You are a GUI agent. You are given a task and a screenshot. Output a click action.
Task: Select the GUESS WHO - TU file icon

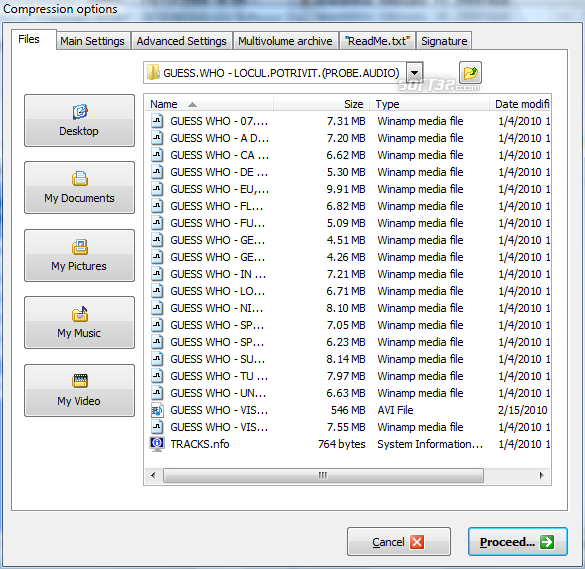coord(157,376)
